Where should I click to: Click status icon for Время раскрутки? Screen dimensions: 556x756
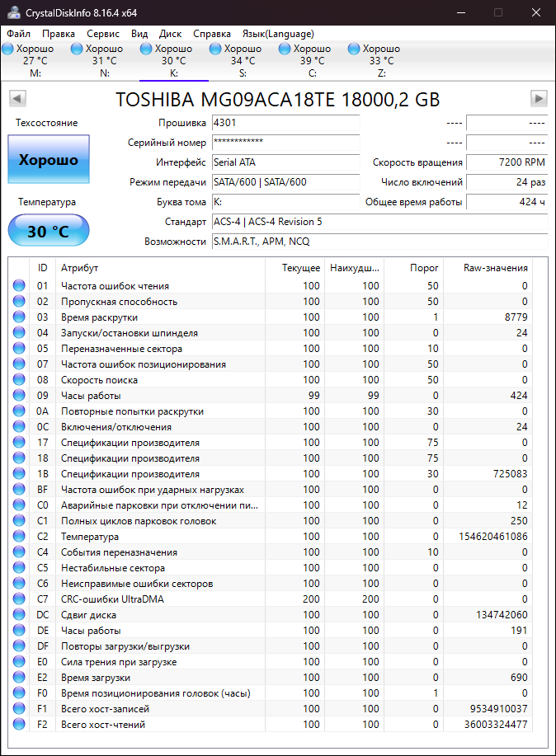[x=19, y=317]
